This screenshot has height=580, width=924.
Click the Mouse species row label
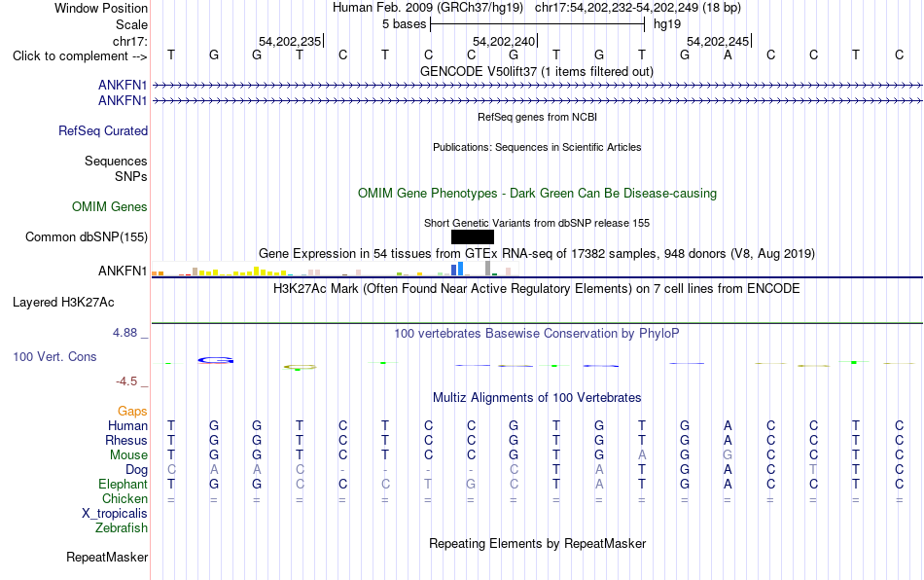(x=128, y=455)
